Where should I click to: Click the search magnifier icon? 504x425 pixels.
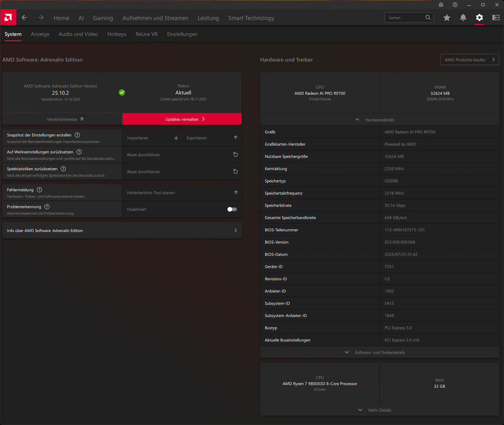(x=428, y=17)
